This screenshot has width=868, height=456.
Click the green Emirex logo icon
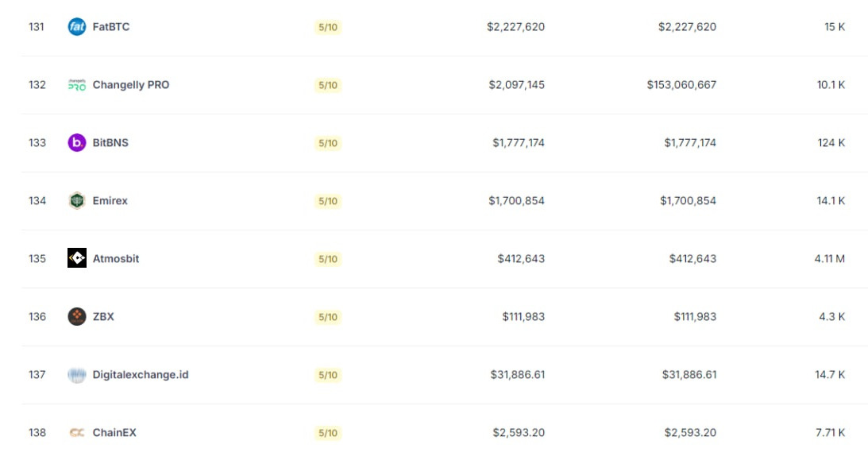(x=77, y=200)
